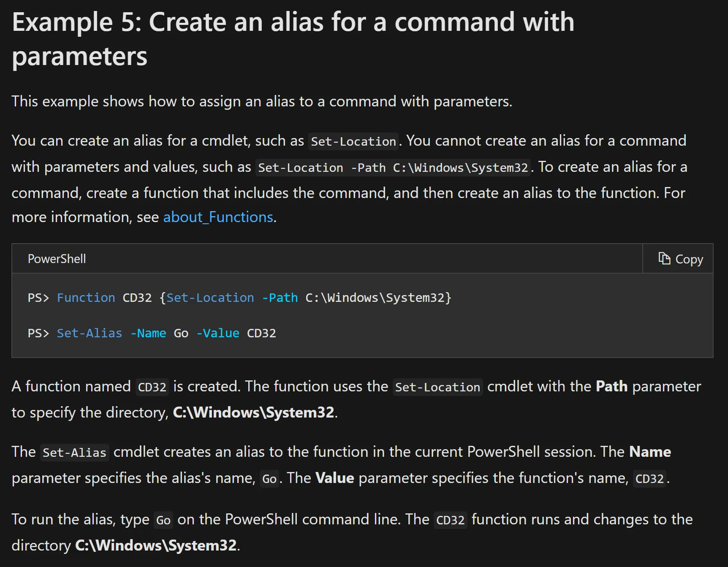Click the first PS> prompt in code
The image size is (728, 567).
pos(38,298)
